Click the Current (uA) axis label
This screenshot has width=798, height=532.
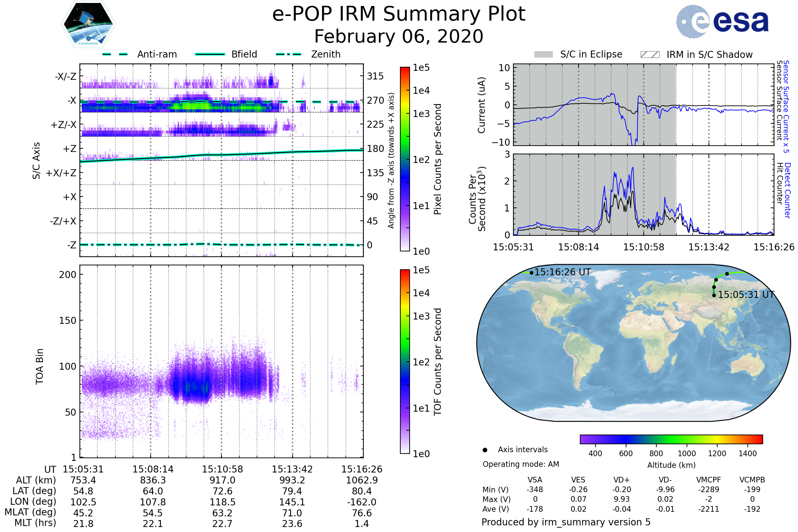tap(481, 105)
